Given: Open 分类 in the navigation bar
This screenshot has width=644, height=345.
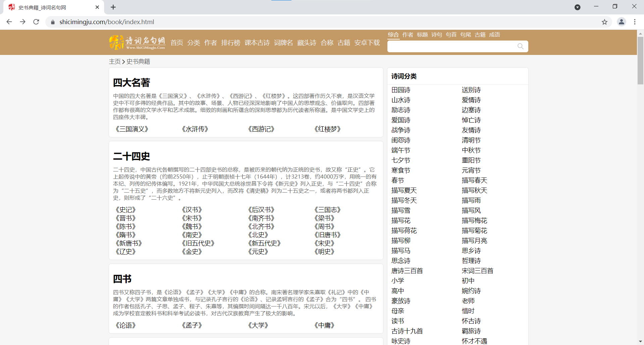Looking at the screenshot, I should [194, 43].
